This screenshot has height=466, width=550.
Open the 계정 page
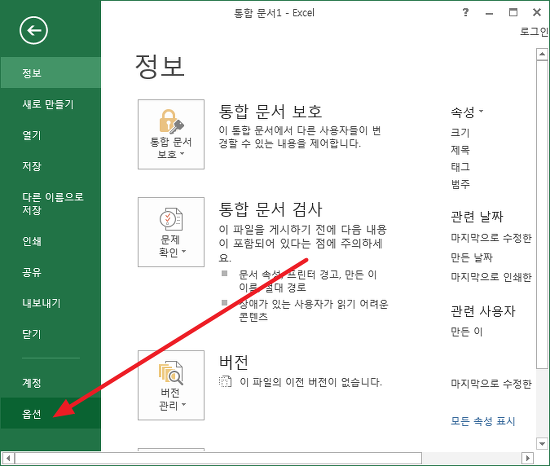(51, 382)
